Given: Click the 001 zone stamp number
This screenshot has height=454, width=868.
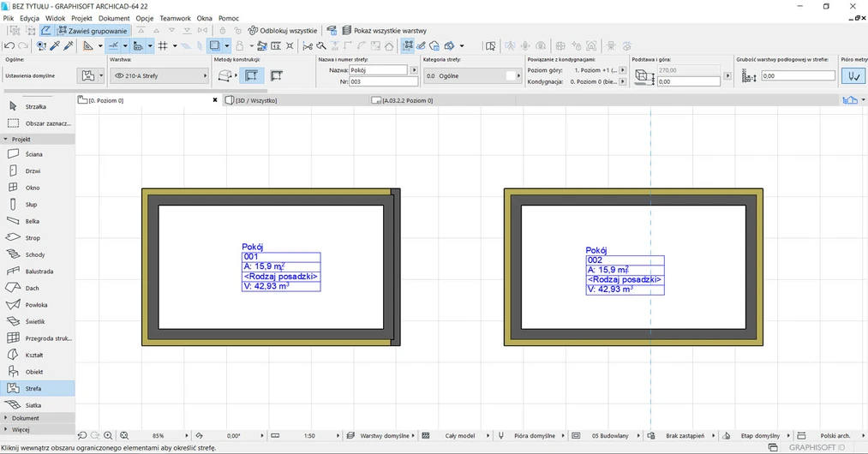Looking at the screenshot, I should tap(251, 256).
